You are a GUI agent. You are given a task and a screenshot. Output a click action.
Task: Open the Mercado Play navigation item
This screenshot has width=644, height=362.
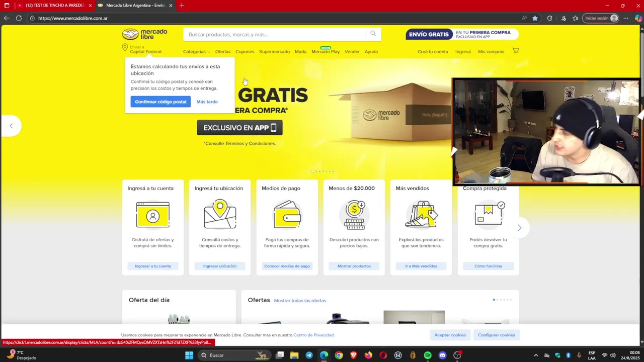pyautogui.click(x=326, y=52)
